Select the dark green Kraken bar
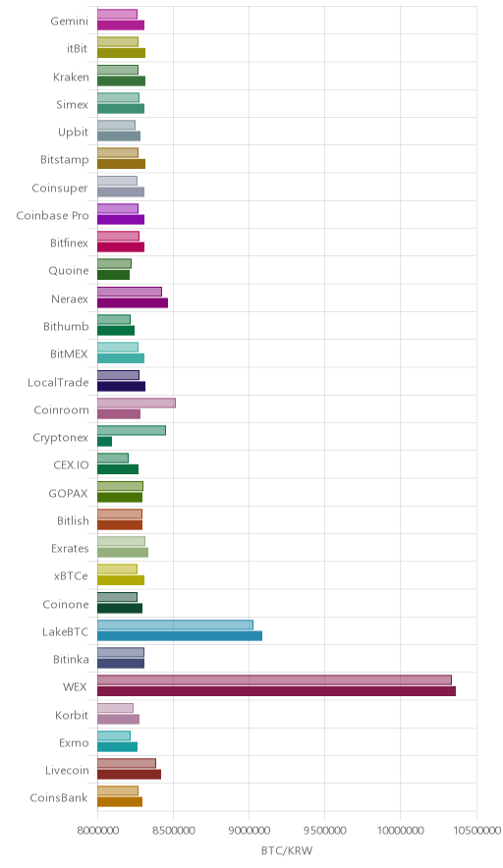Image resolution: width=503 pixels, height=868 pixels. 121,81
